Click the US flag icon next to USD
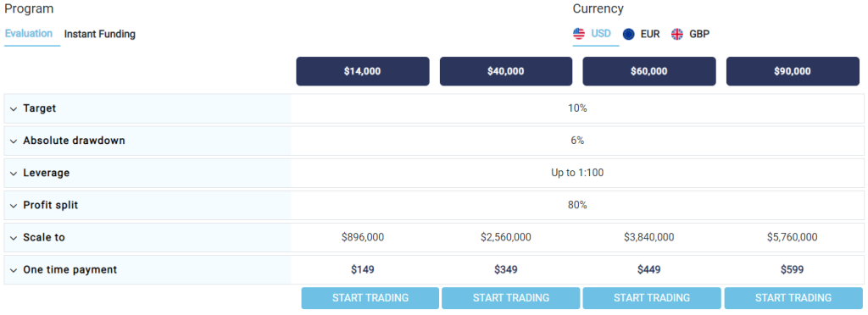 (579, 34)
